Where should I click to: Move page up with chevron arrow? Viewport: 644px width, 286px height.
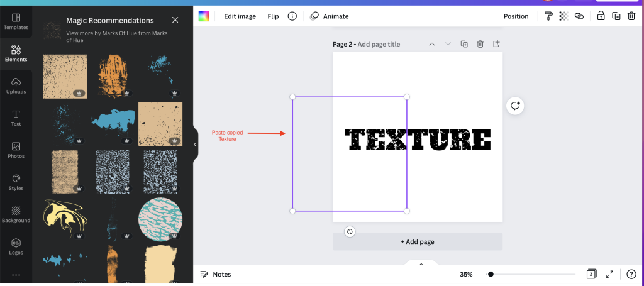coord(432,44)
